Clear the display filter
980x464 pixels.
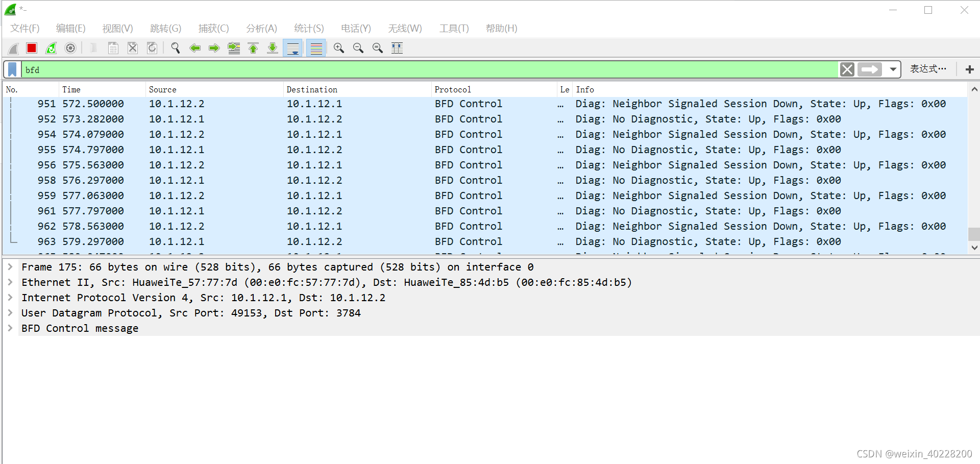click(x=847, y=69)
